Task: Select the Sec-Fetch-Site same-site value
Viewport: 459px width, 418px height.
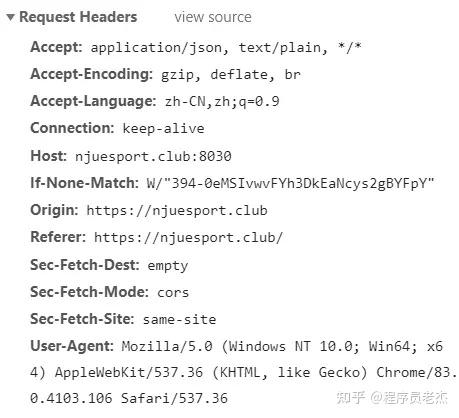Action: tap(179, 320)
